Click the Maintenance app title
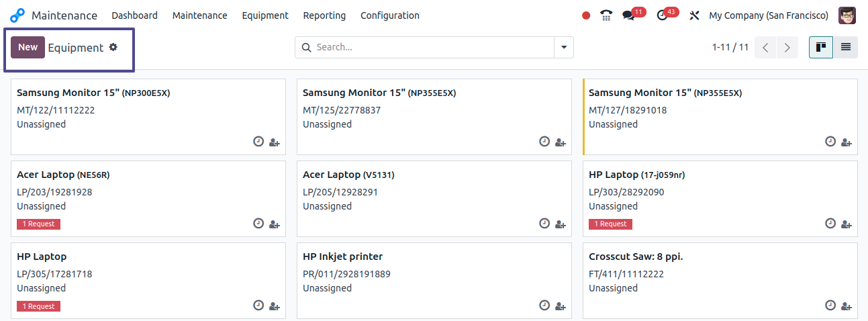The image size is (868, 321). pos(64,15)
